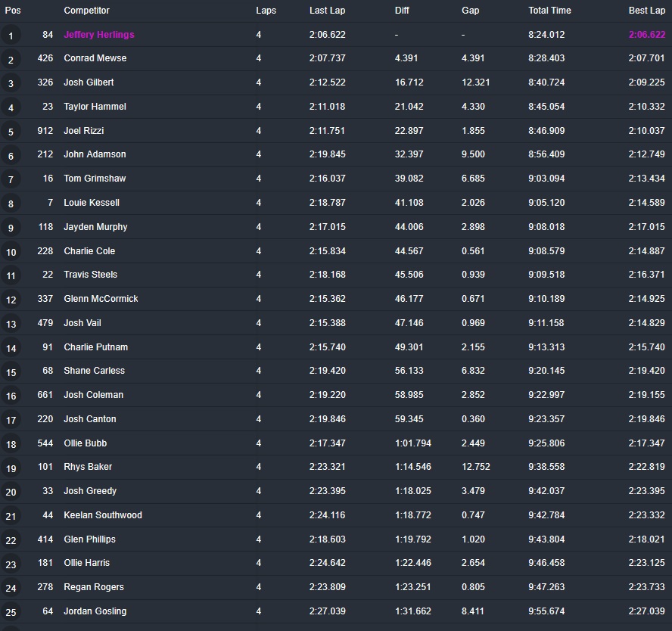
Task: Sort by the Best Lap column header
Action: point(647,11)
